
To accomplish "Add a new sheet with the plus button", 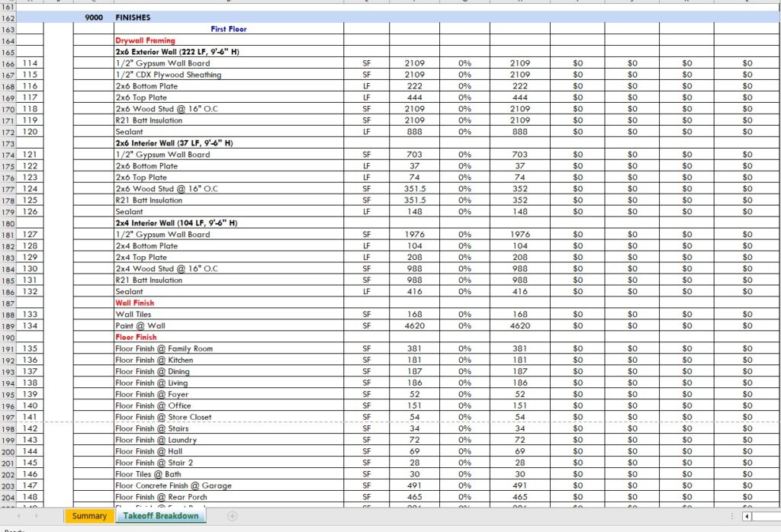I will click(232, 516).
